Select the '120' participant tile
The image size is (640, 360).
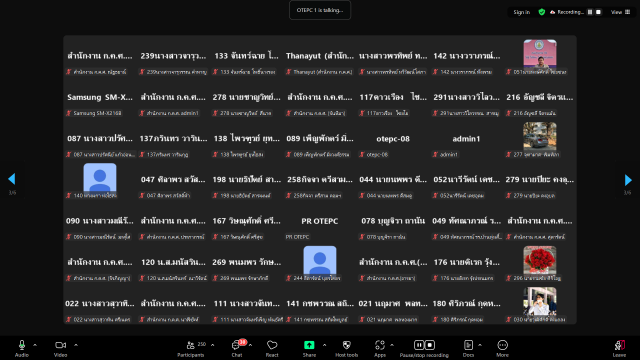click(x=173, y=263)
